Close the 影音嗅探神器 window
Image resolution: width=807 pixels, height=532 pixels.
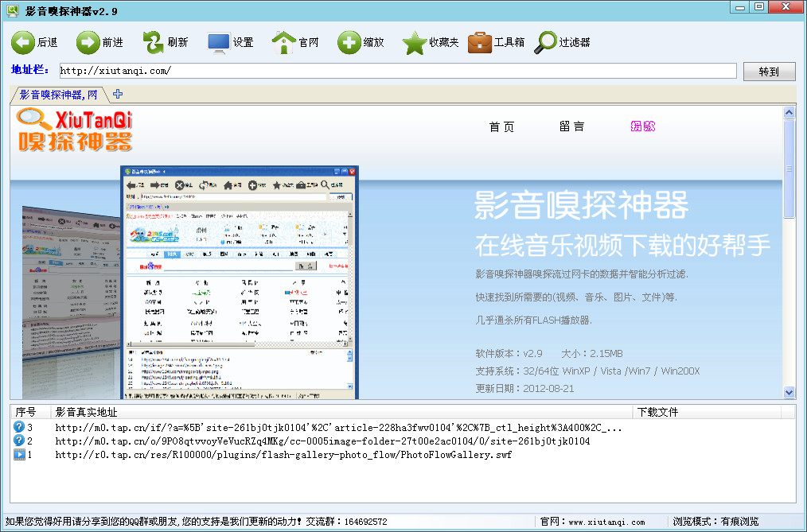(x=786, y=7)
